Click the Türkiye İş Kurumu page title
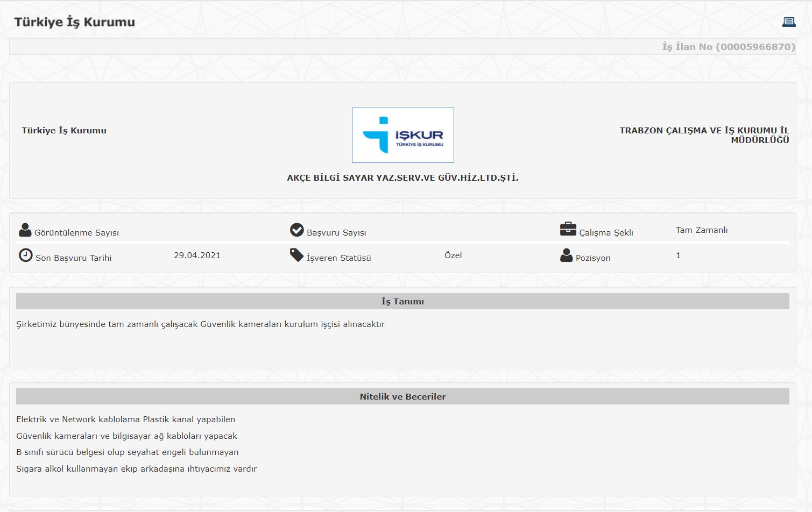The width and height of the screenshot is (812, 512). [74, 22]
